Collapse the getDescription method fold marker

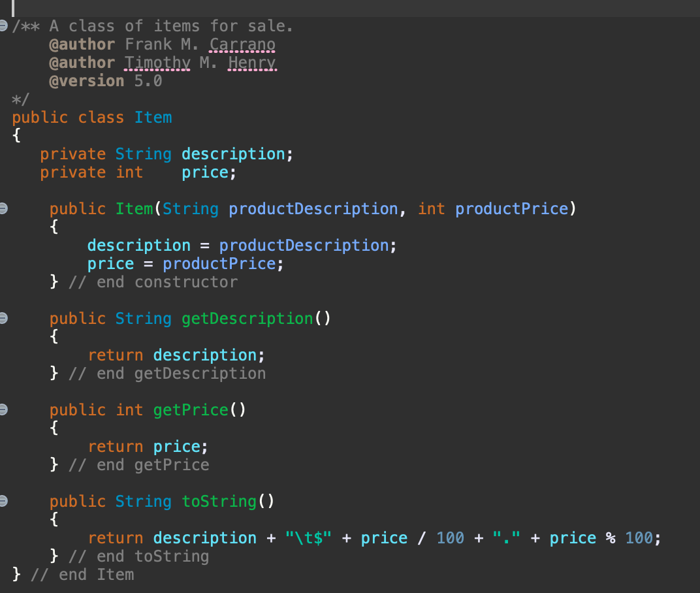coord(3,319)
